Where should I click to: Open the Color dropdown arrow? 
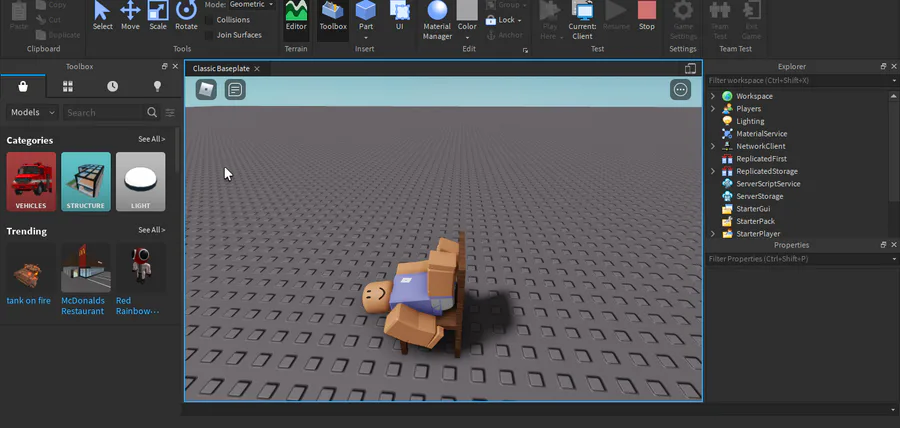[x=467, y=37]
